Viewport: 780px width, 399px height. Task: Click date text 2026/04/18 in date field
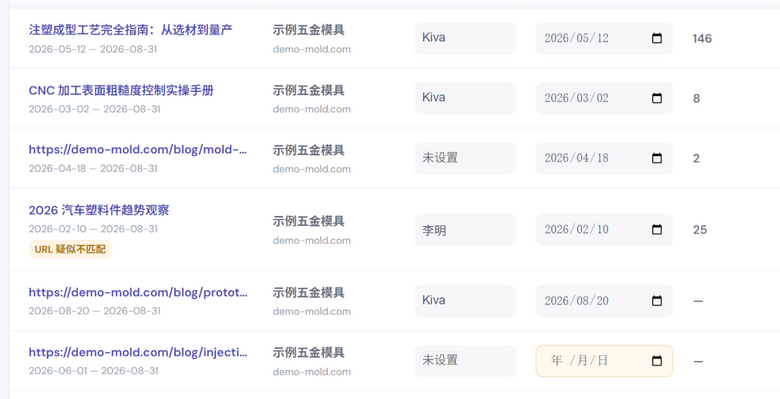click(576, 158)
